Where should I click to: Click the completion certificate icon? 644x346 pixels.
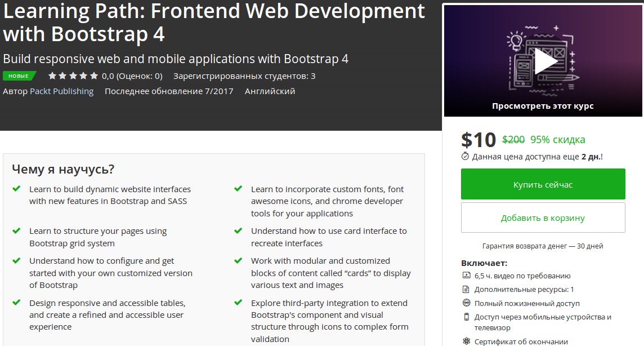click(466, 341)
